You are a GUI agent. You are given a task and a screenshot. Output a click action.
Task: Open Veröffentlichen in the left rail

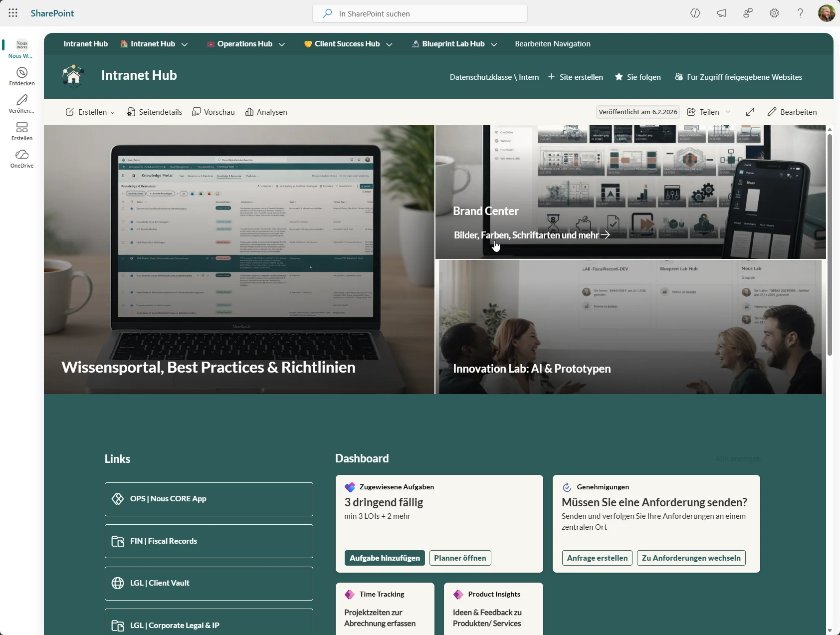[x=22, y=104]
